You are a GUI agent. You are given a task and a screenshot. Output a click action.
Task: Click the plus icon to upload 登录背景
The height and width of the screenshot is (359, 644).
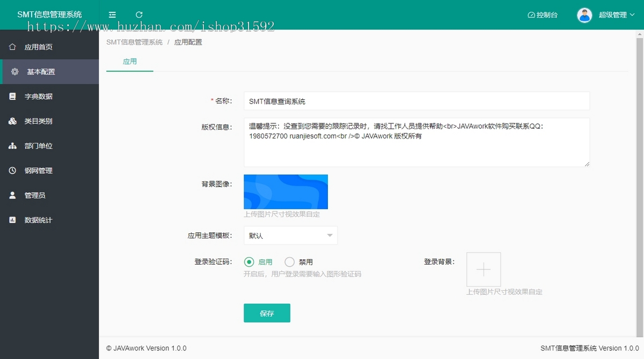tap(484, 269)
